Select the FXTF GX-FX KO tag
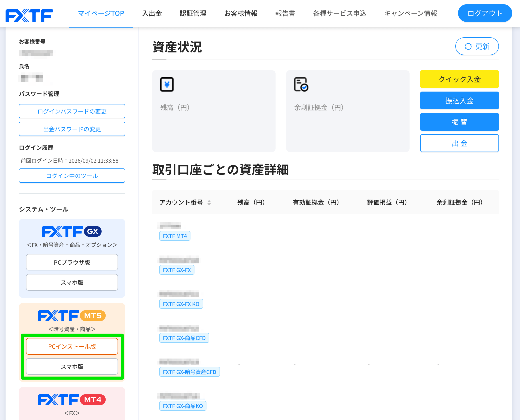The height and width of the screenshot is (420, 520). pyautogui.click(x=181, y=304)
